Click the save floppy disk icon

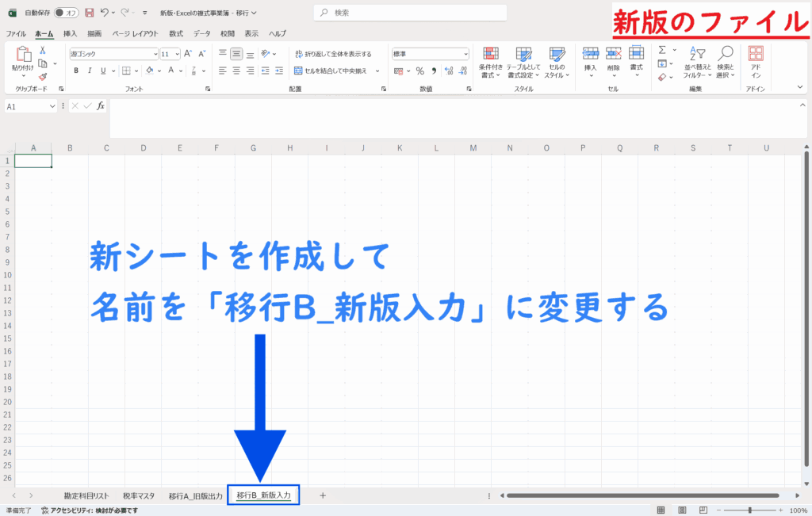pos(89,13)
